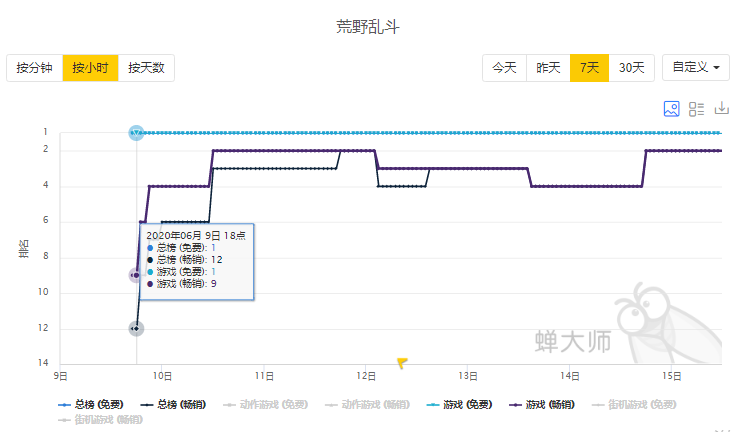
Task: Click the 10日 x-axis label
Action: 162,376
